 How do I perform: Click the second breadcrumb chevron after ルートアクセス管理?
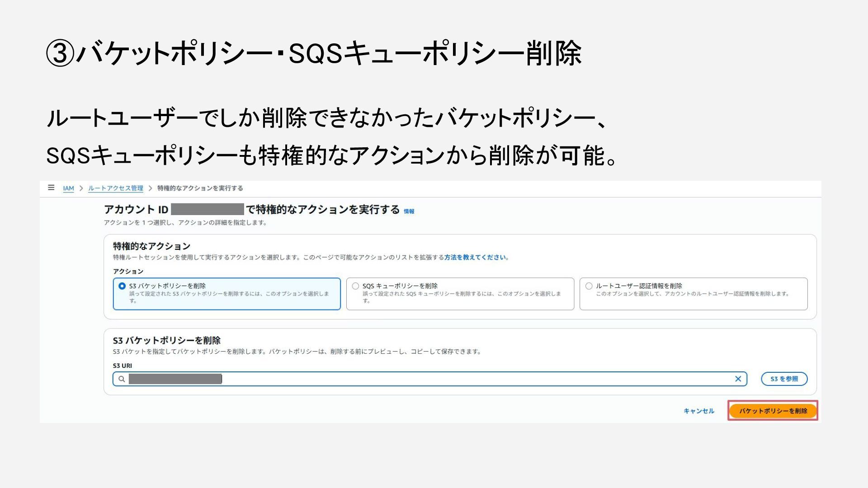[150, 188]
